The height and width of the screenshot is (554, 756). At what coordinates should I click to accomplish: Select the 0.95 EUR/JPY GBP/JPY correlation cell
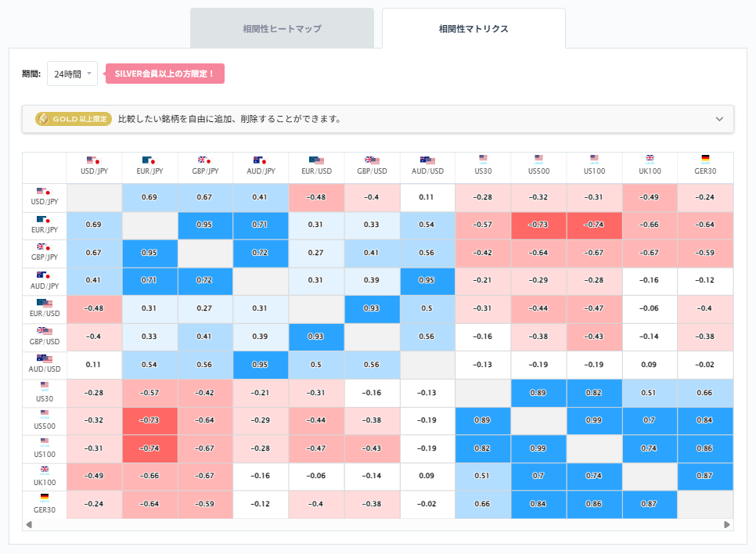tap(205, 226)
